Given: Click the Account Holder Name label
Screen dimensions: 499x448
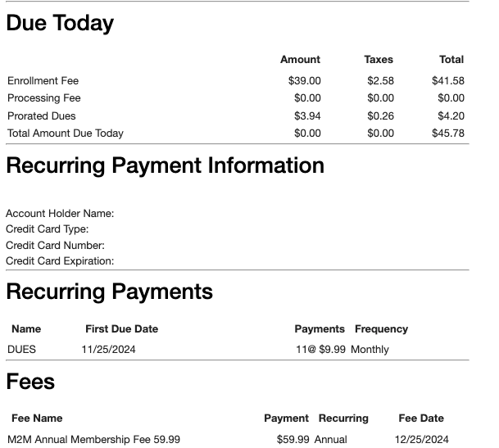Looking at the screenshot, I should click(x=60, y=214).
